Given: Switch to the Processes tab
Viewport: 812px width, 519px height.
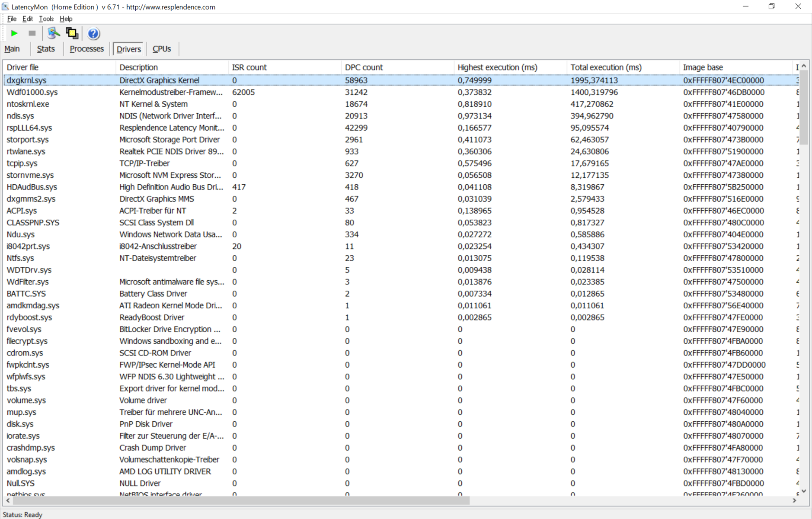Looking at the screenshot, I should coord(86,49).
